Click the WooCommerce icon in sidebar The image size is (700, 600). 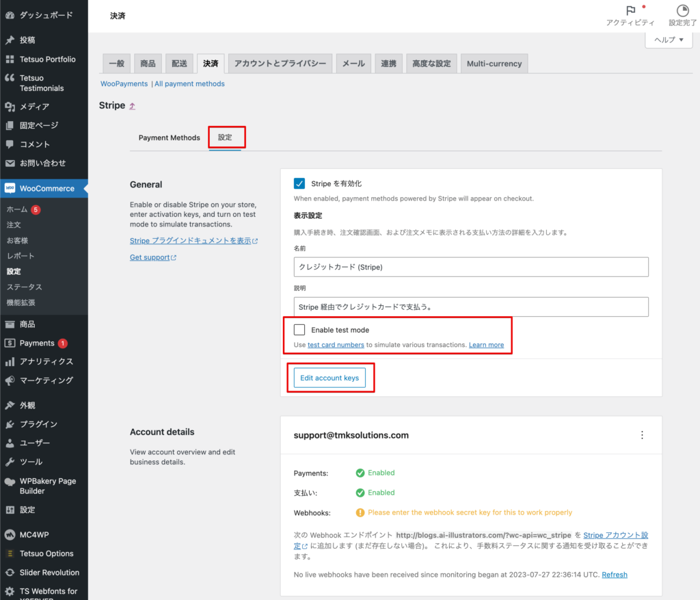click(x=10, y=188)
